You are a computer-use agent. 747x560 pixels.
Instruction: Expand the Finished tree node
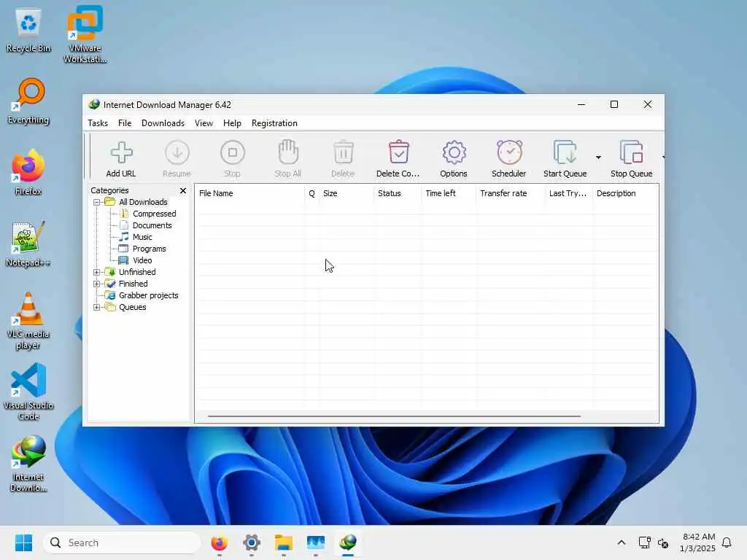tap(97, 284)
